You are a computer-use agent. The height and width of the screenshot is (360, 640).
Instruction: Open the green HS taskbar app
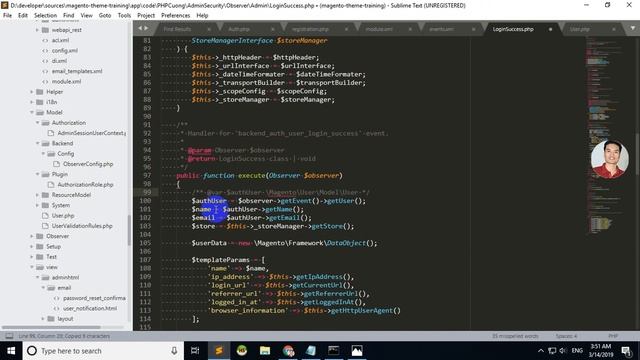[242, 351]
